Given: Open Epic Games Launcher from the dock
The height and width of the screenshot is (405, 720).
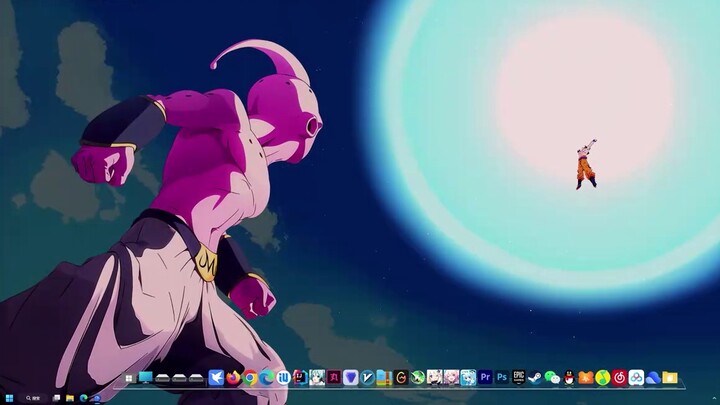Looking at the screenshot, I should pos(518,377).
